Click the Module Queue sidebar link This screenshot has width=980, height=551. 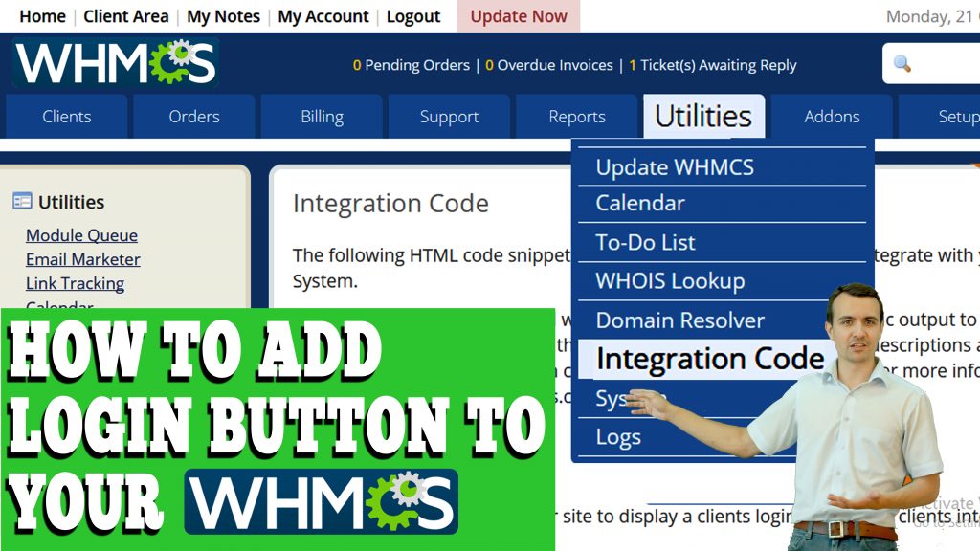coord(80,235)
